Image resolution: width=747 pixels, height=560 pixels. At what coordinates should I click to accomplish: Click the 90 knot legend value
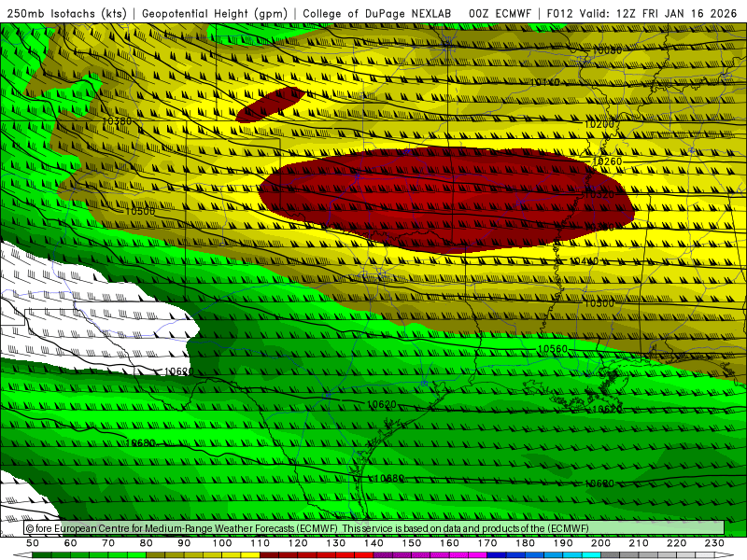tap(184, 543)
